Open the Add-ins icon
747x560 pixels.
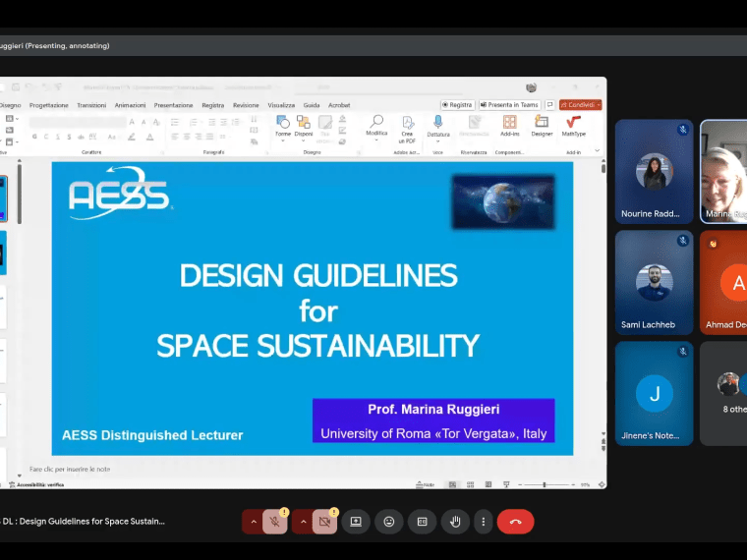(x=510, y=126)
